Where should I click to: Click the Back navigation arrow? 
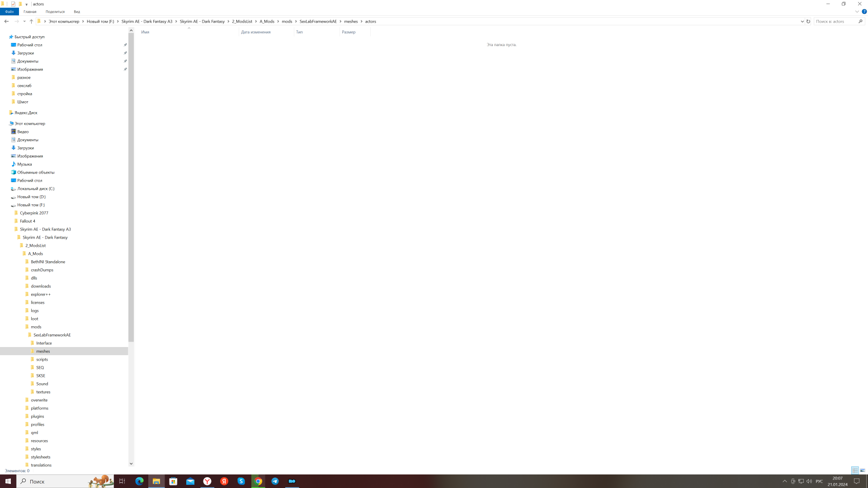[6, 21]
